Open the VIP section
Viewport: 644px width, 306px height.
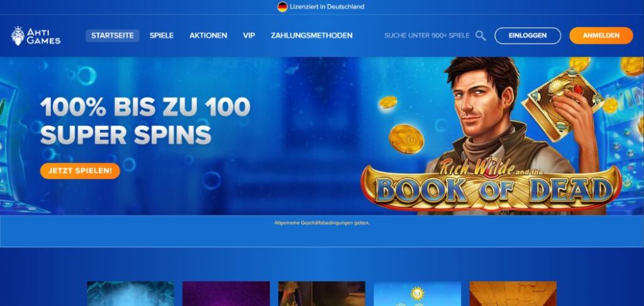(x=249, y=36)
